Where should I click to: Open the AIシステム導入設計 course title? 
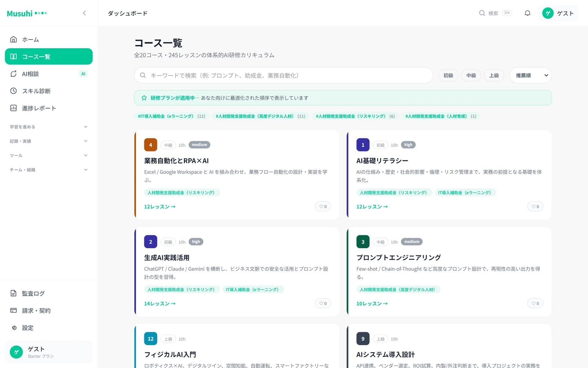point(386,354)
